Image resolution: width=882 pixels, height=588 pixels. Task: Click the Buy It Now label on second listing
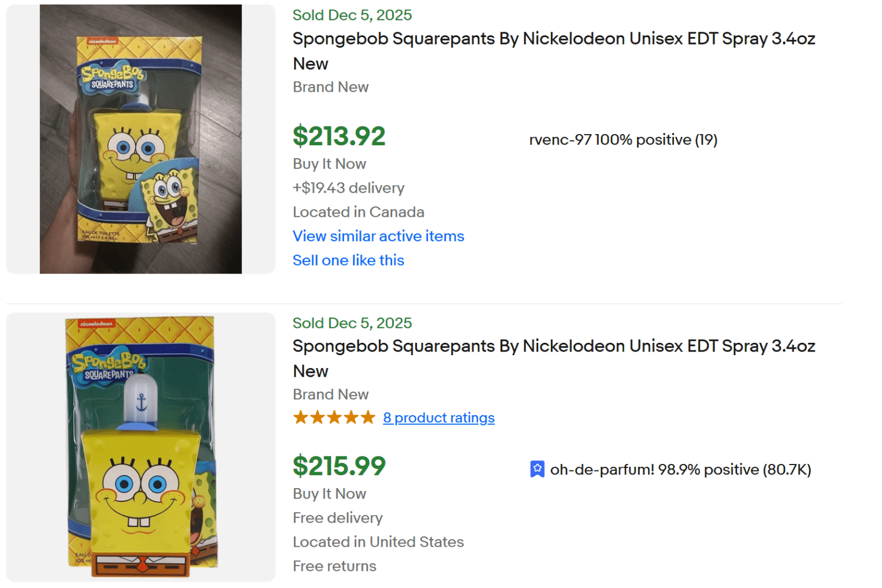click(x=329, y=493)
